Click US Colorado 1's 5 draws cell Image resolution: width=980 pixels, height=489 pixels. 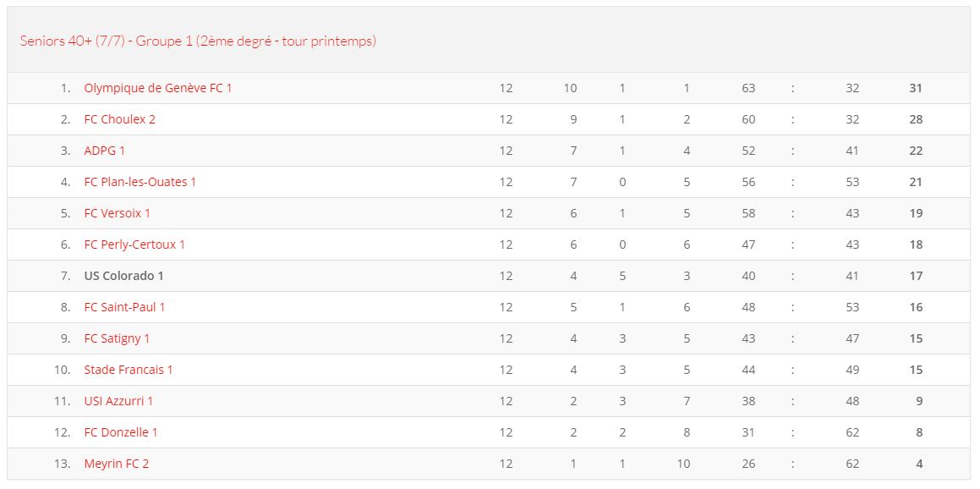[622, 276]
